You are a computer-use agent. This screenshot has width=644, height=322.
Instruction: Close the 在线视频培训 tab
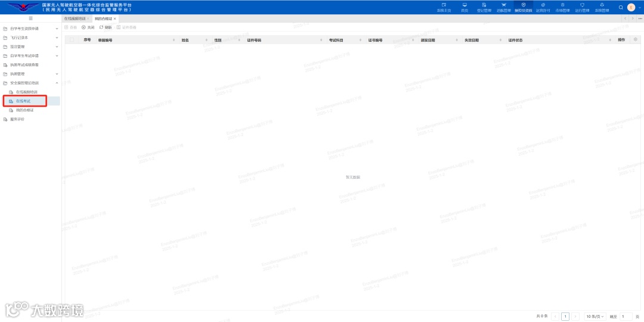point(88,19)
